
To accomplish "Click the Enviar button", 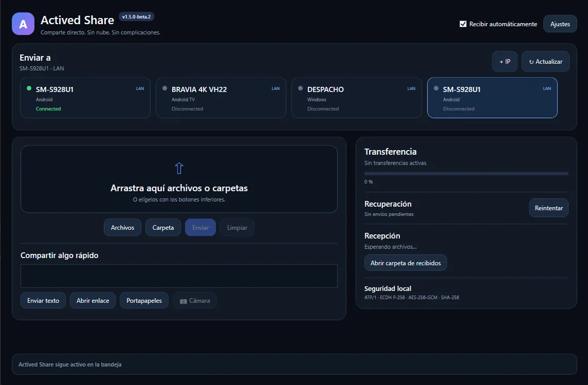I will [200, 228].
